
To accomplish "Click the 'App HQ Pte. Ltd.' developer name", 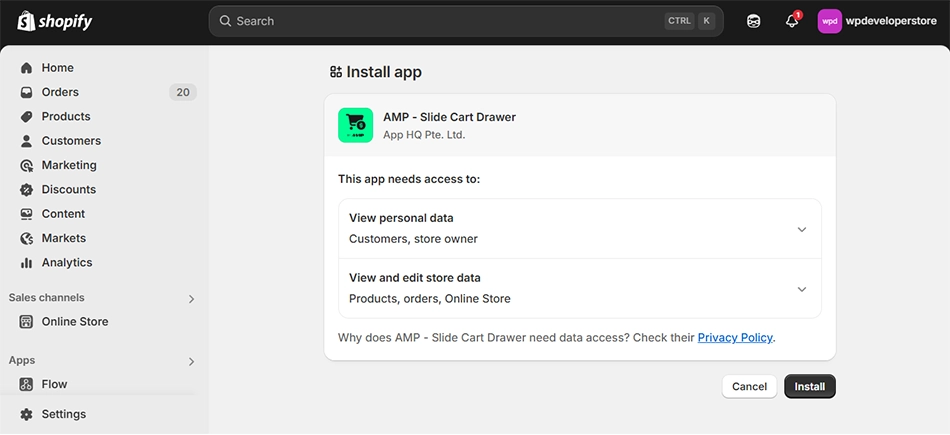I will click(424, 134).
